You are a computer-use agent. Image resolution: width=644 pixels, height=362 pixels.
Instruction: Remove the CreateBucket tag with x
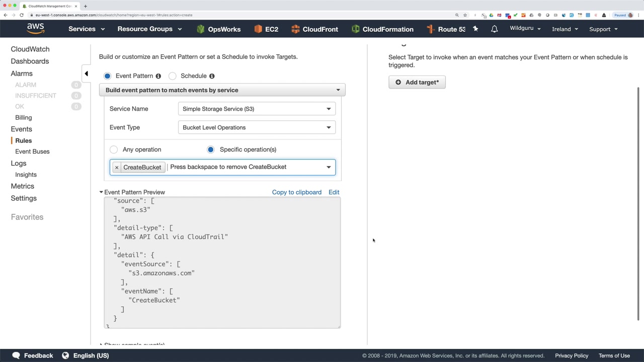click(117, 167)
